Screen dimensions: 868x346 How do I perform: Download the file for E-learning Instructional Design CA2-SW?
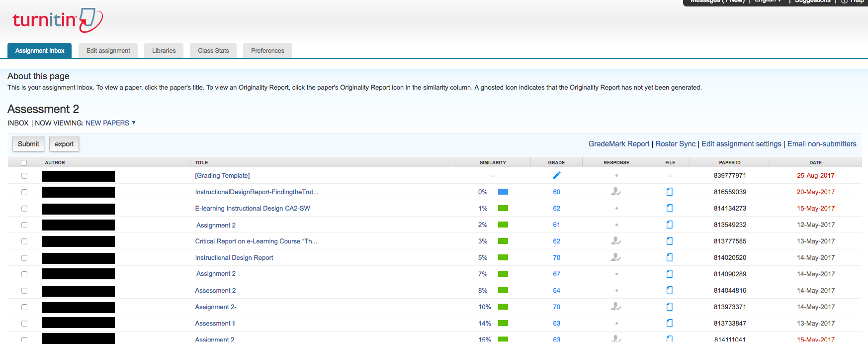(x=670, y=208)
